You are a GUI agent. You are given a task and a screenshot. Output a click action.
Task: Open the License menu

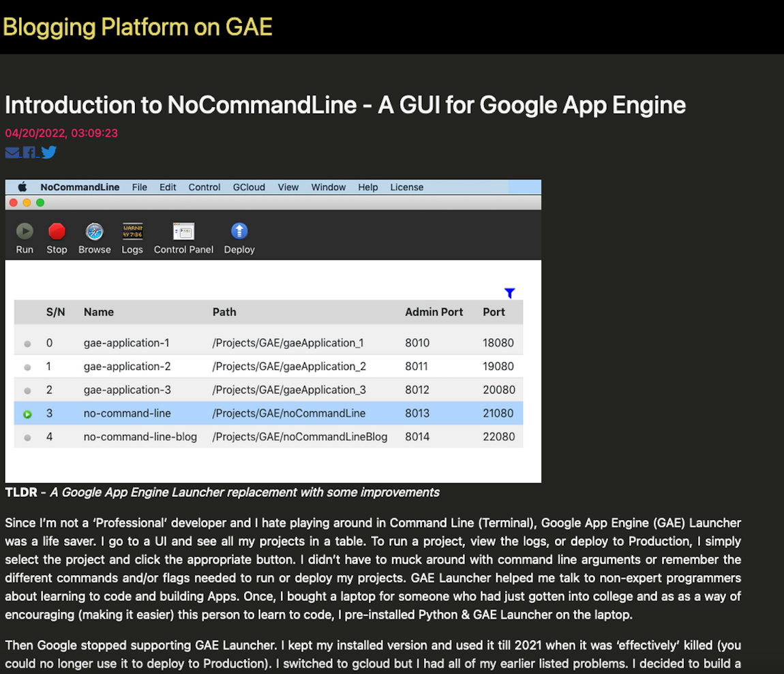point(406,187)
